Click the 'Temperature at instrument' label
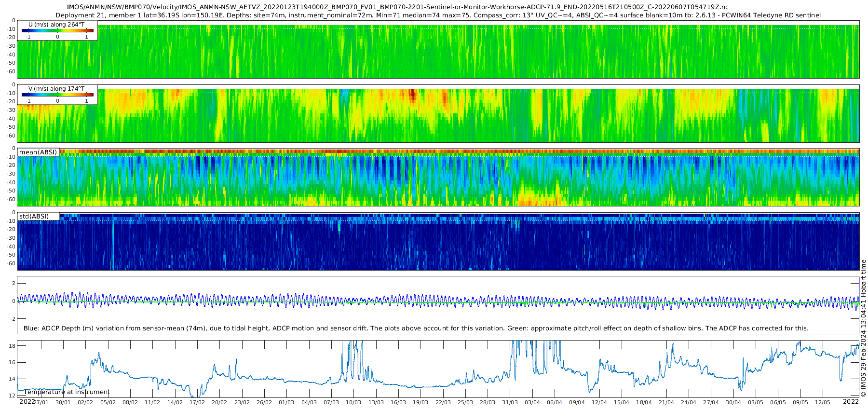 pyautogui.click(x=67, y=392)
